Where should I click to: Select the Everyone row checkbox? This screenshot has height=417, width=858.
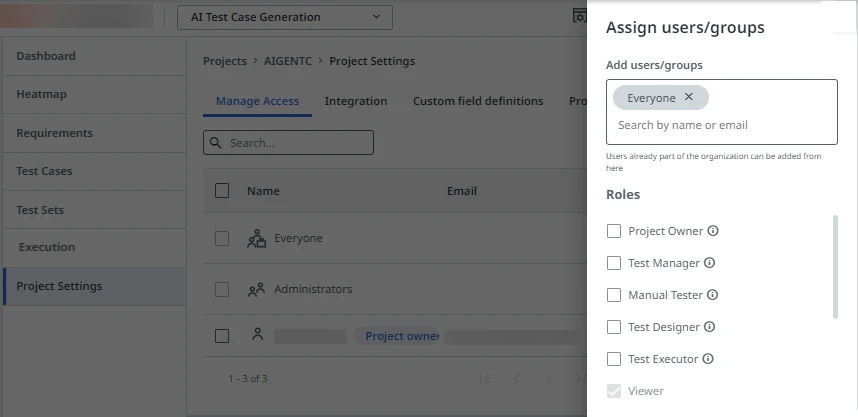[x=222, y=239]
